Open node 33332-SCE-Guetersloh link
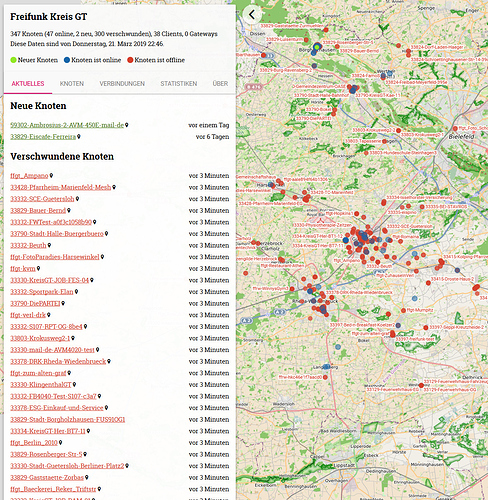 pos(42,199)
